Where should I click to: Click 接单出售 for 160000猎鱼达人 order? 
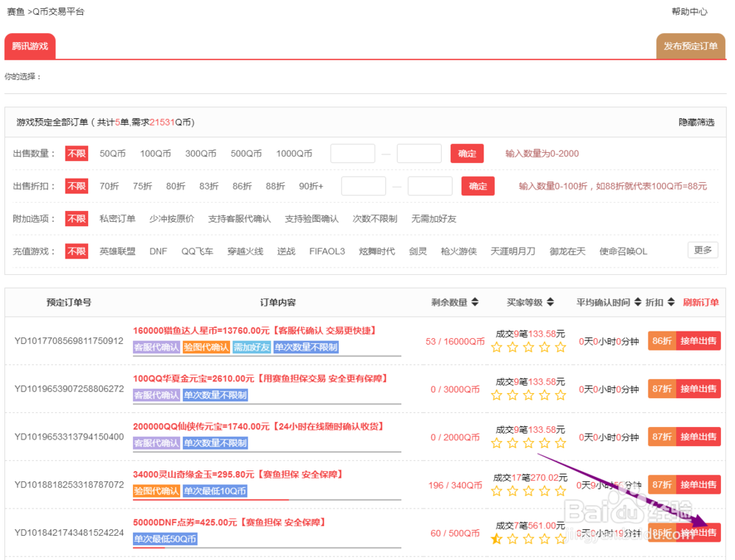coord(698,341)
